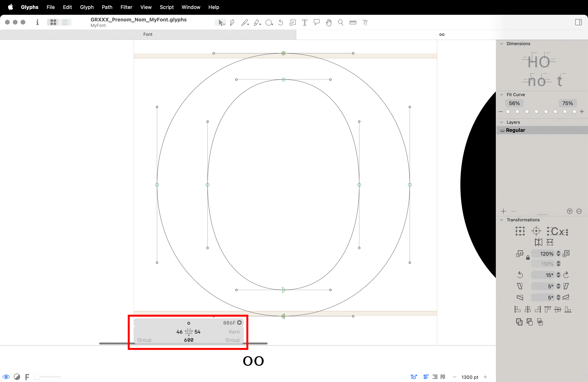Switch to the Font tab
The image size is (588, 382).
(x=148, y=34)
